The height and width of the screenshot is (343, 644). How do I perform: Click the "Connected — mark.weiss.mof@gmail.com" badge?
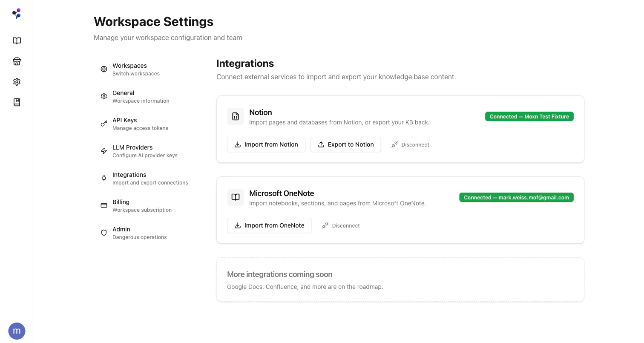tap(516, 197)
